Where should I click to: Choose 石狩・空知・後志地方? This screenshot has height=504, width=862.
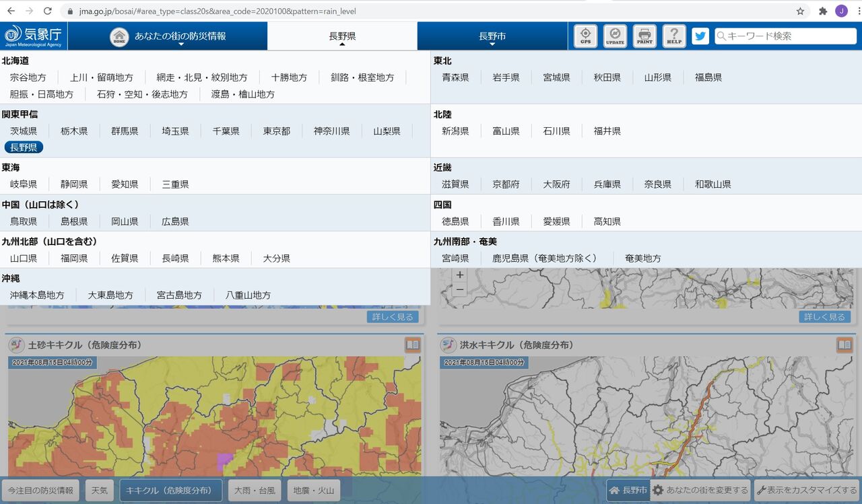point(142,94)
